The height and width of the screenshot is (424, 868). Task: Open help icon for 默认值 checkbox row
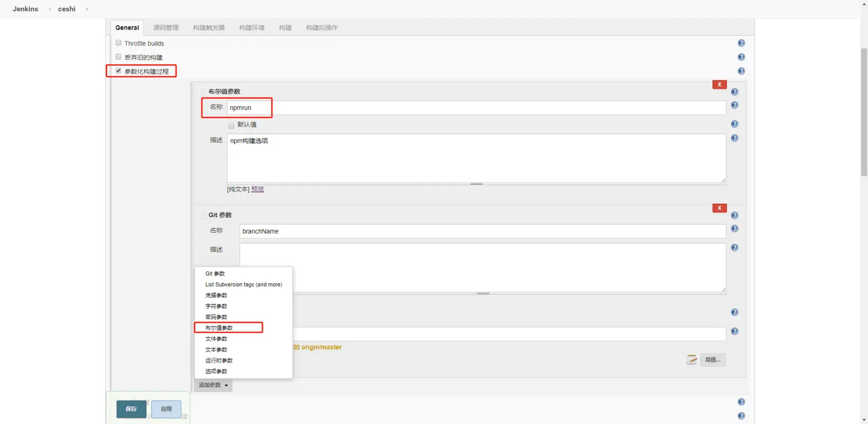[x=734, y=124]
